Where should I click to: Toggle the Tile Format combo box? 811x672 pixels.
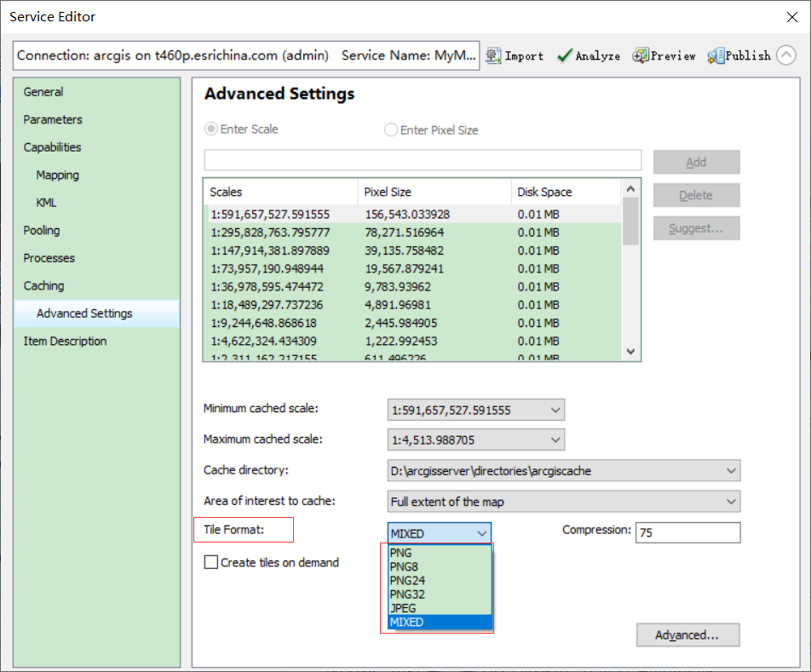coord(439,533)
